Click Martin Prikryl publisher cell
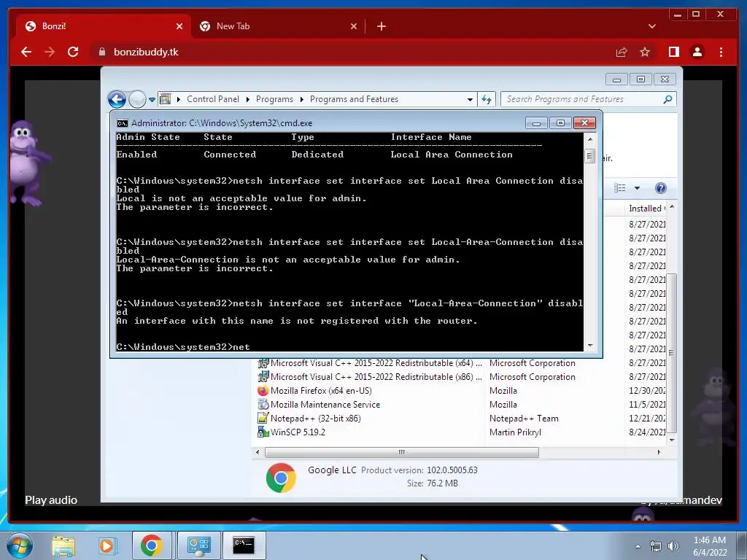 (x=515, y=432)
